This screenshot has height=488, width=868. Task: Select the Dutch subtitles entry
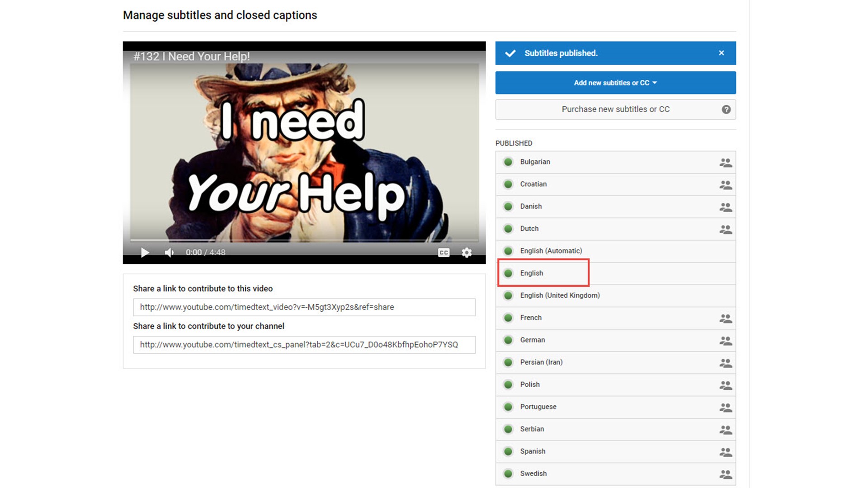(x=615, y=229)
